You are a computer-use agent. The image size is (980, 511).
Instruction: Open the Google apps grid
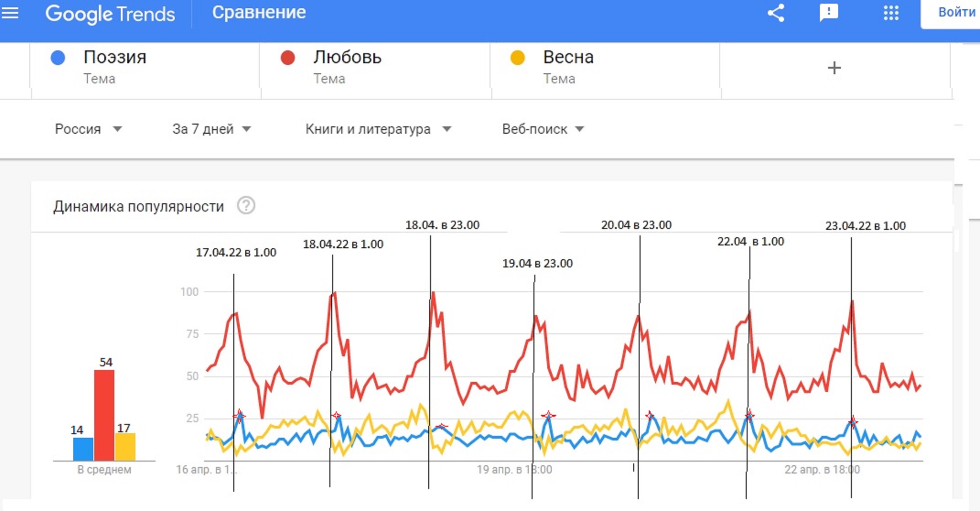[x=891, y=13]
